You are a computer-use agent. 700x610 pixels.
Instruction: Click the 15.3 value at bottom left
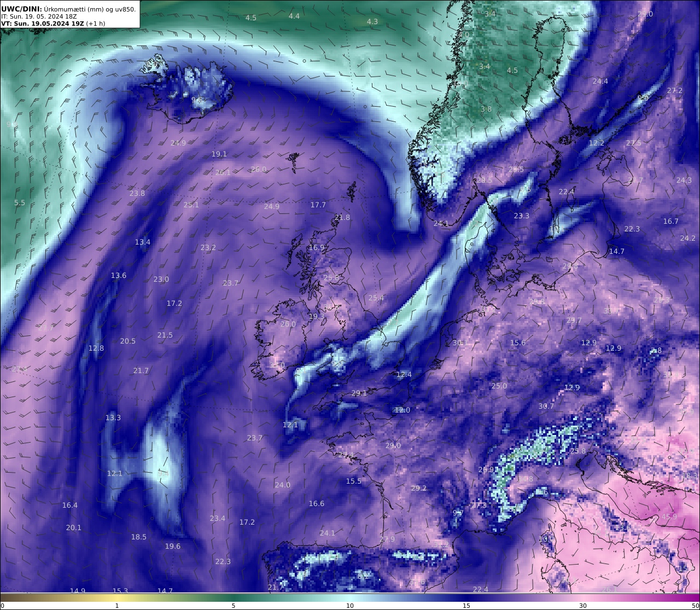click(x=120, y=591)
